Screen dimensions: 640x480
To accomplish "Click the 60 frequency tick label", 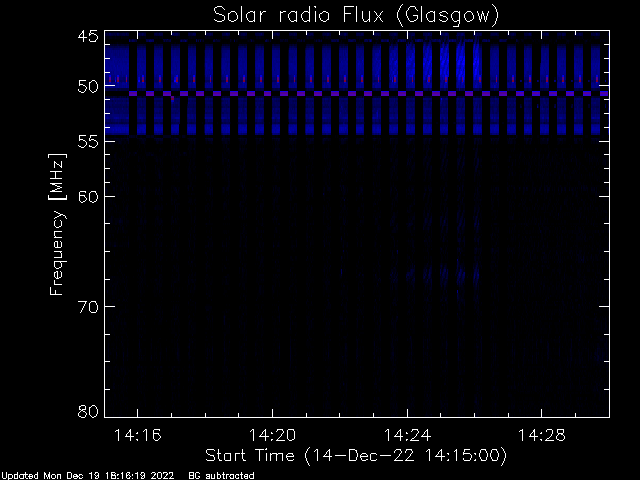I will click(x=88, y=197).
